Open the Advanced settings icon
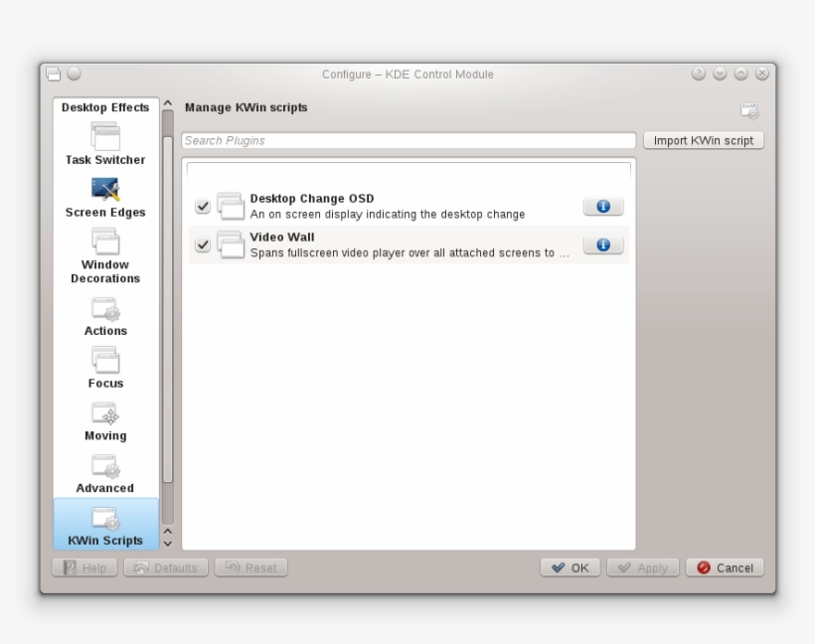The width and height of the screenshot is (815, 644). (105, 466)
